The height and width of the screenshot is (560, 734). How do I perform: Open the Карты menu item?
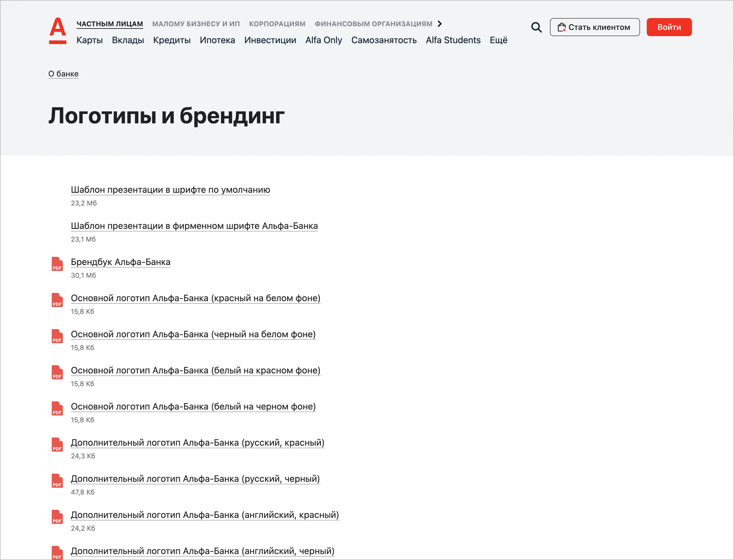click(89, 40)
